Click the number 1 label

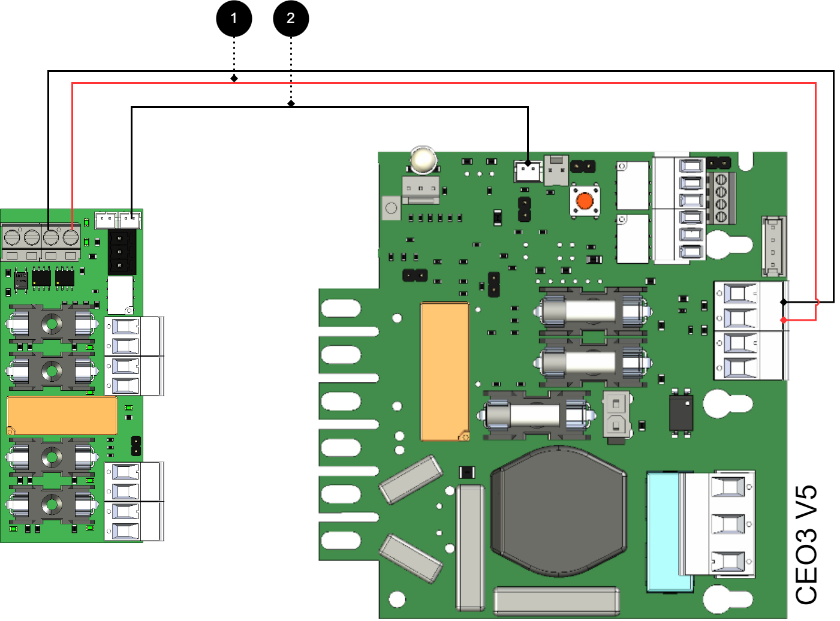[x=234, y=18]
